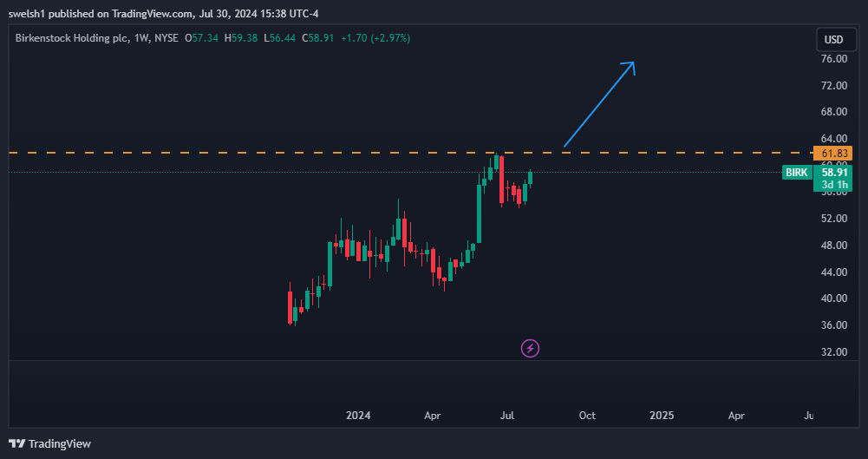Click the TradingView logo

pyautogui.click(x=49, y=443)
